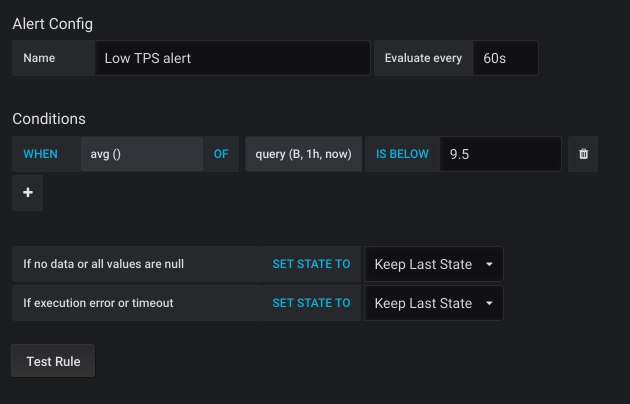Click the first SET STATE TO label
This screenshot has width=630, height=404.
click(x=311, y=264)
